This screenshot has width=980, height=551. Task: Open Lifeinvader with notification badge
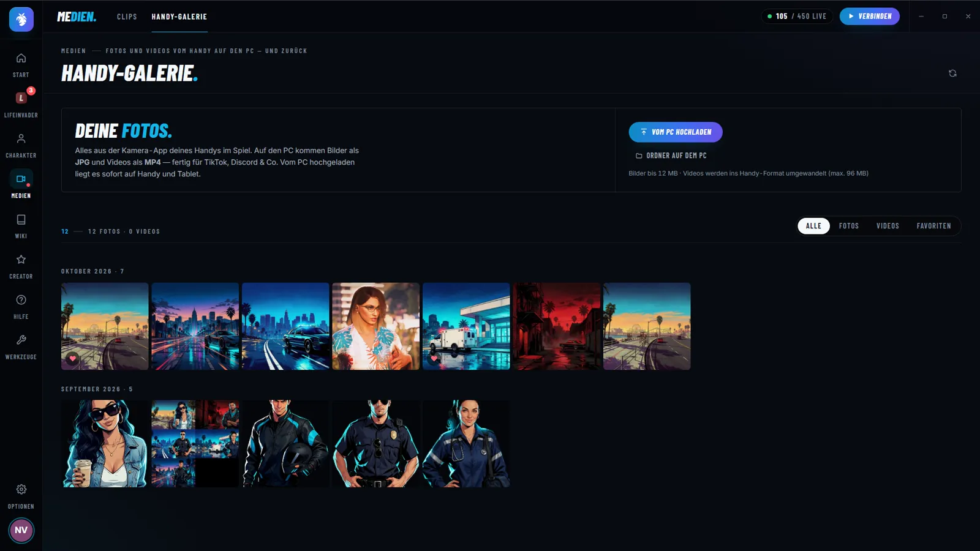click(x=21, y=105)
